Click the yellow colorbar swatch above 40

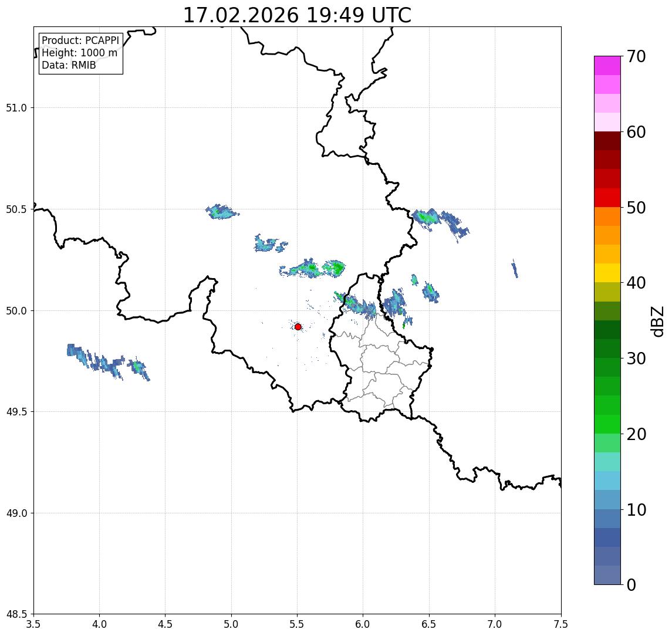(x=607, y=273)
